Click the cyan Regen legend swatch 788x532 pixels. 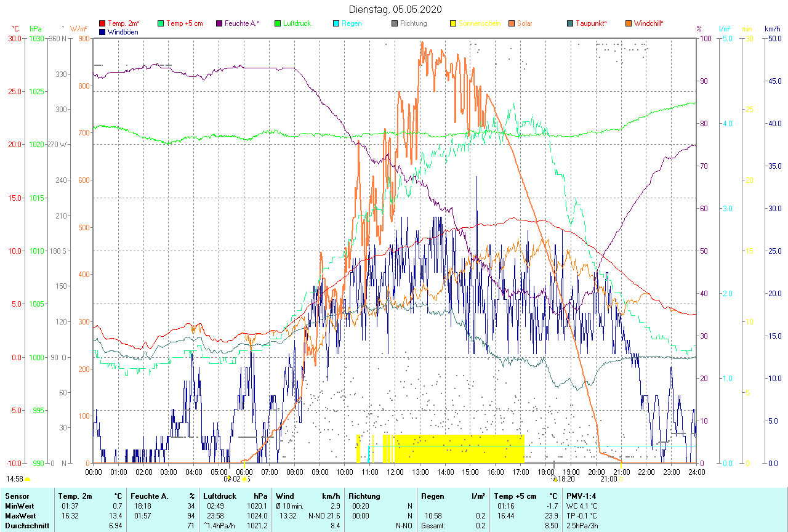click(x=336, y=23)
